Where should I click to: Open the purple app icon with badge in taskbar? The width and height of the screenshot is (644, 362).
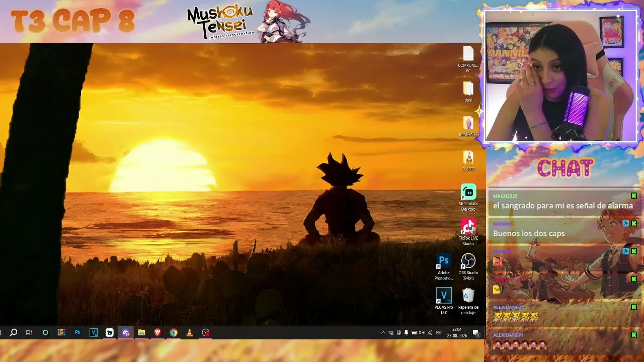126,332
